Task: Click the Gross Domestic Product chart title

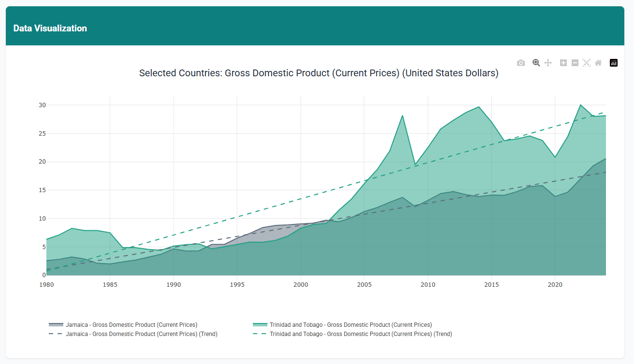Action: click(x=319, y=73)
